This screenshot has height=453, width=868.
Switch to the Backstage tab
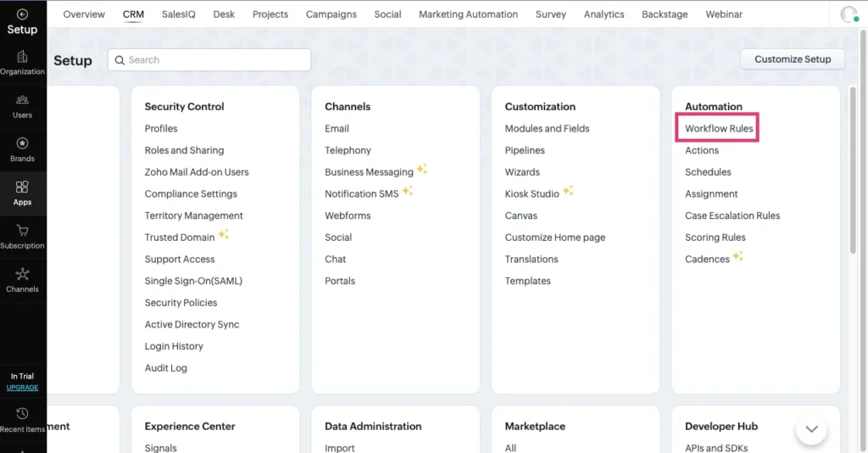pyautogui.click(x=665, y=14)
